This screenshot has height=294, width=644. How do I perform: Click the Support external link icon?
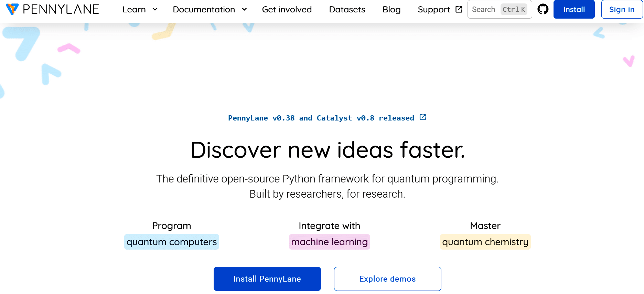pos(459,9)
